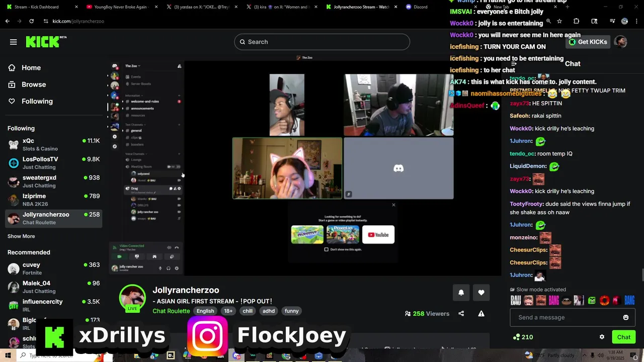Image resolution: width=644 pixels, height=362 pixels.
Task: Open Windows Start menu
Action: 8,355
